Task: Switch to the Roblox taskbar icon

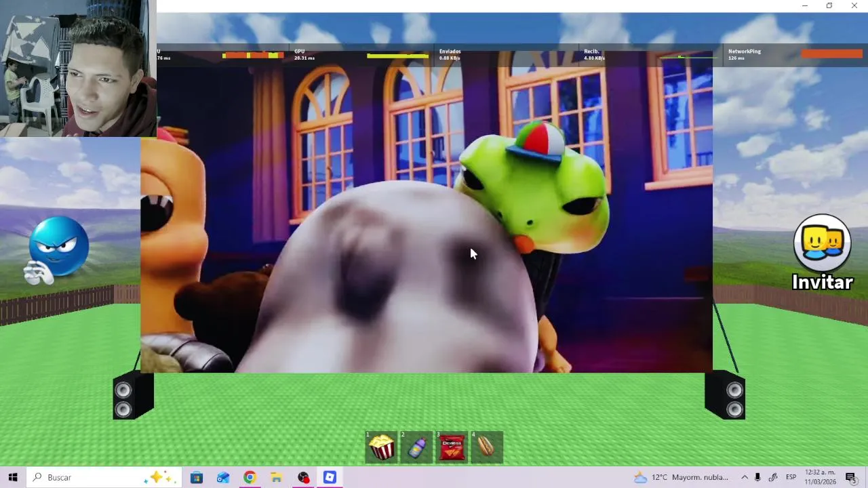Action: pyautogui.click(x=330, y=477)
